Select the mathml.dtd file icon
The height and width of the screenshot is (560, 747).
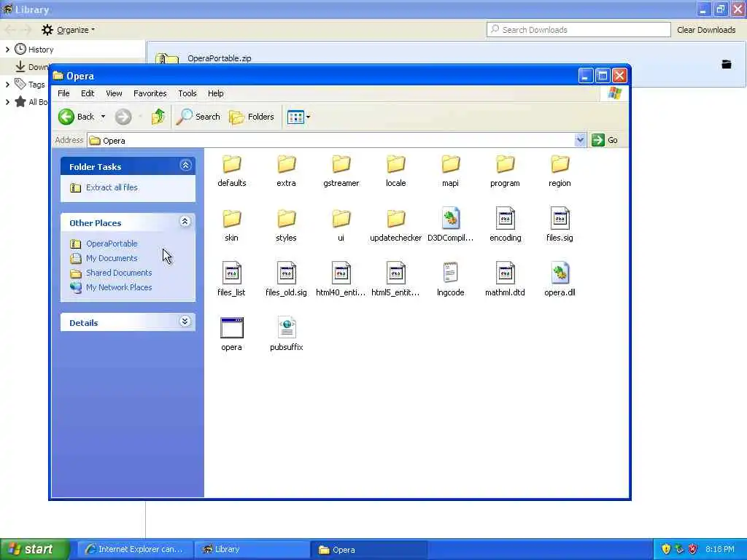point(505,273)
